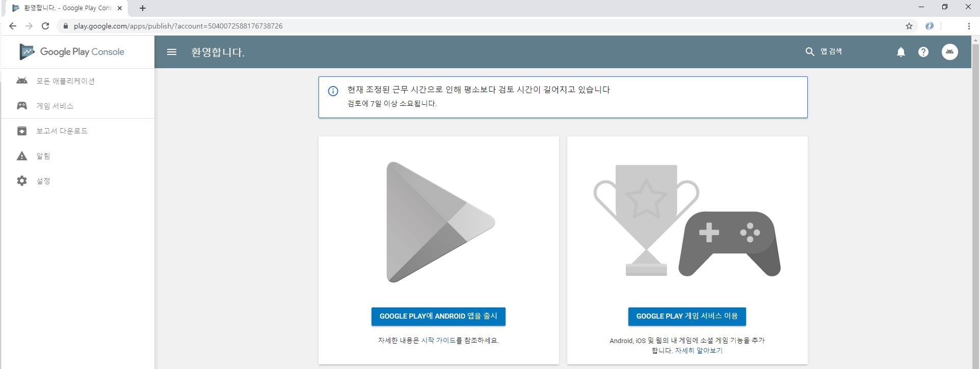Select 알림 in sidebar
The height and width of the screenshot is (369, 980).
[x=78, y=156]
